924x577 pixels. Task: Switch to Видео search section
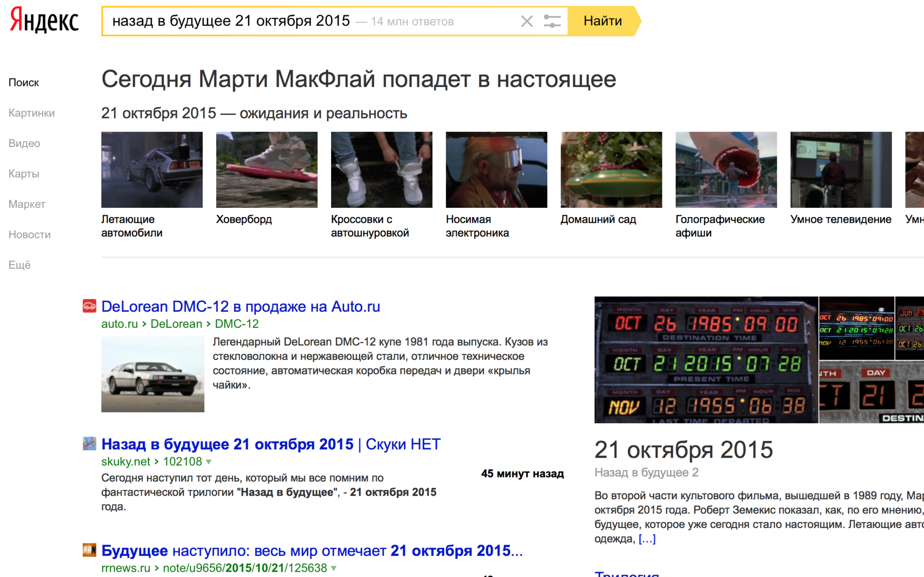[x=24, y=143]
